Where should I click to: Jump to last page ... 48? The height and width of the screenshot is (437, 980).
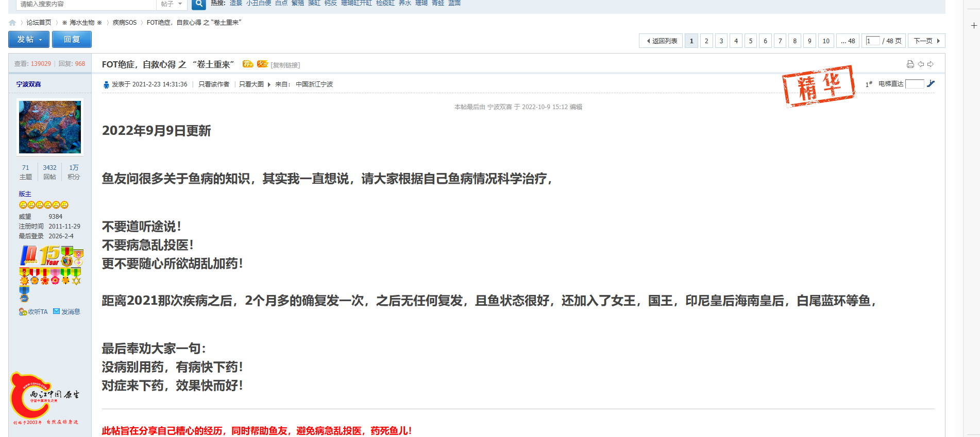point(848,41)
